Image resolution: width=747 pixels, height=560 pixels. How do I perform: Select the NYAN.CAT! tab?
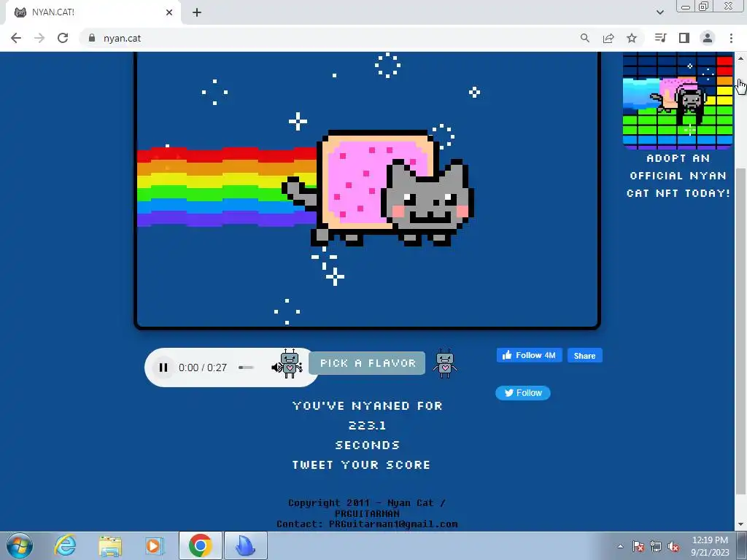[93, 12]
